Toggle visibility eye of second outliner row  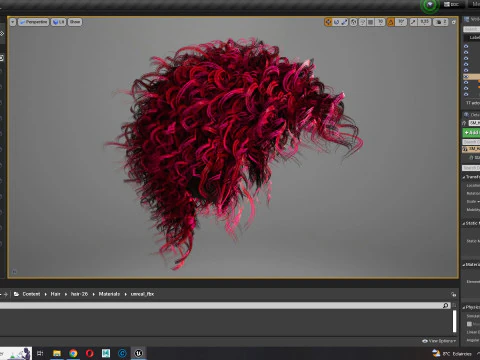pos(466,52)
